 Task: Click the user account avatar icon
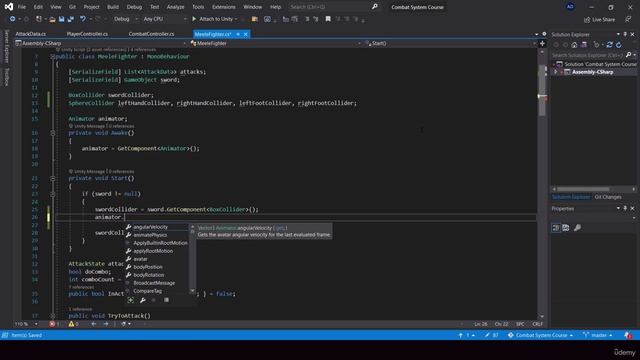coord(570,7)
